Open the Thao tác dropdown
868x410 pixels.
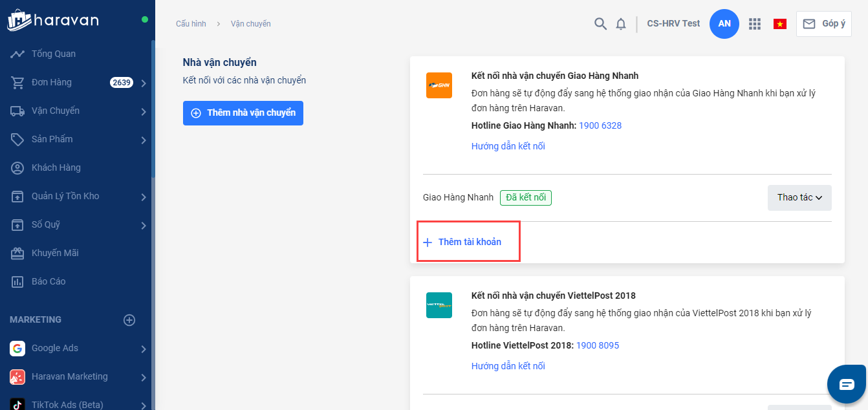point(799,198)
